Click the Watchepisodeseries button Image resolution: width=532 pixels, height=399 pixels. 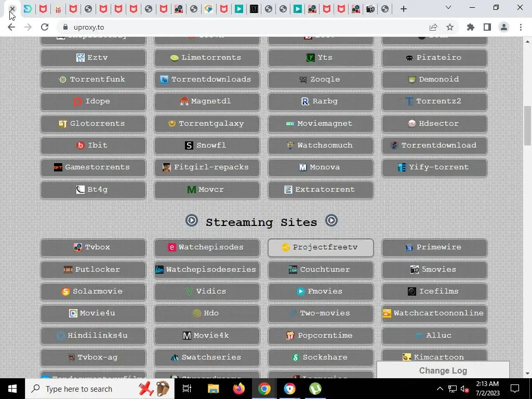207,270
